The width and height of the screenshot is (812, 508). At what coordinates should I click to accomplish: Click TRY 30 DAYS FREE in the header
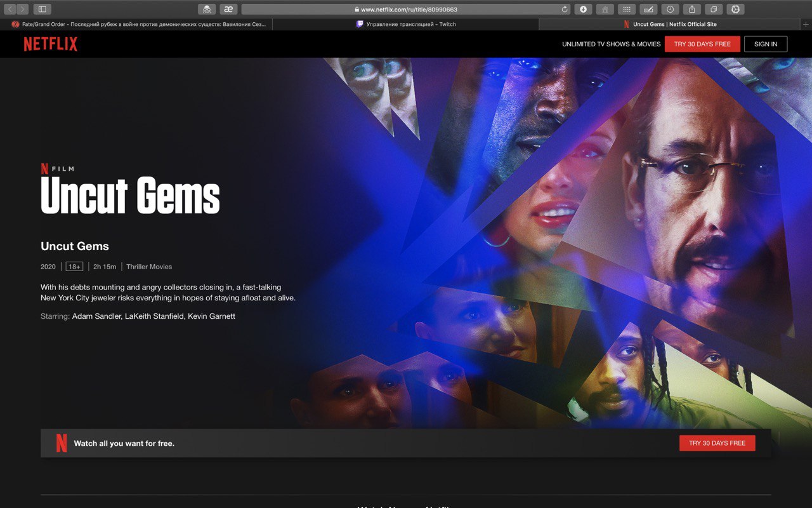(x=702, y=44)
